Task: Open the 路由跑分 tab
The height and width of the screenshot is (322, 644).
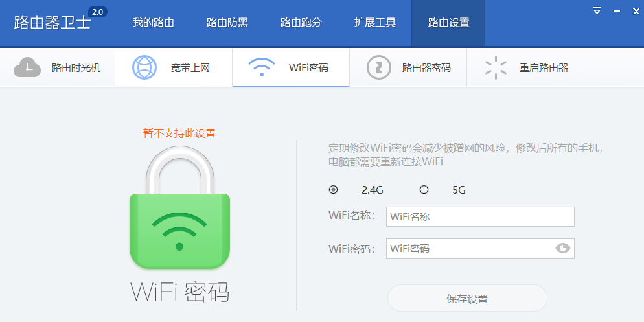Action: [301, 23]
